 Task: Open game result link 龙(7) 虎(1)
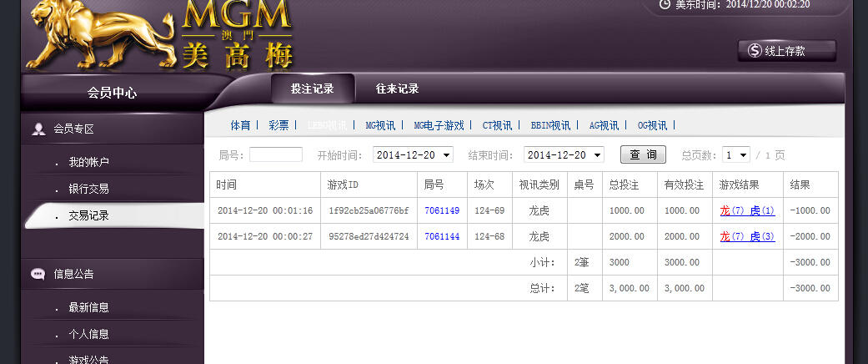point(747,210)
